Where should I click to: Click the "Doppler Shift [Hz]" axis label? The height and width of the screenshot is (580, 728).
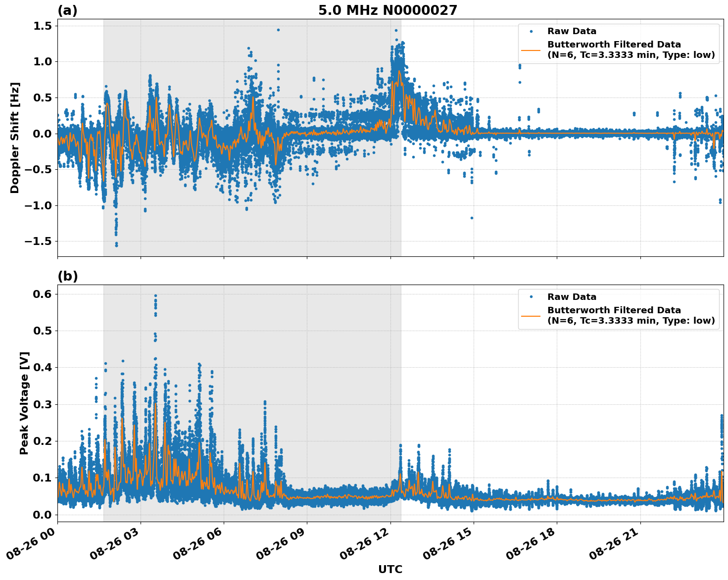click(15, 138)
